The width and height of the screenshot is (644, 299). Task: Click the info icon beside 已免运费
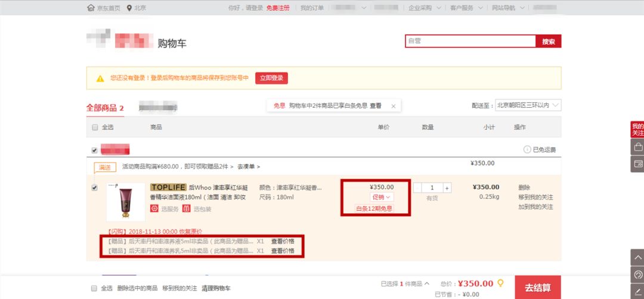point(527,149)
